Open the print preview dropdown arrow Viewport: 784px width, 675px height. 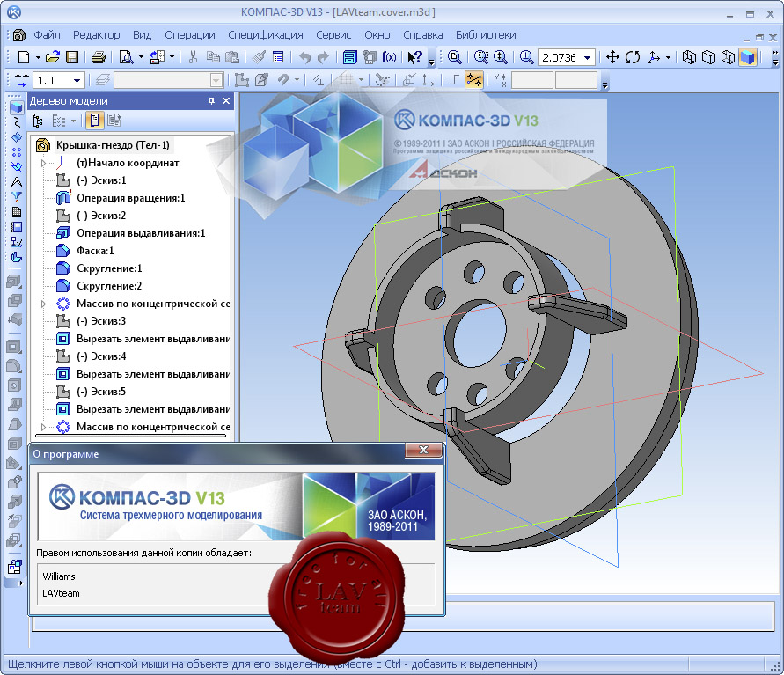click(x=141, y=57)
